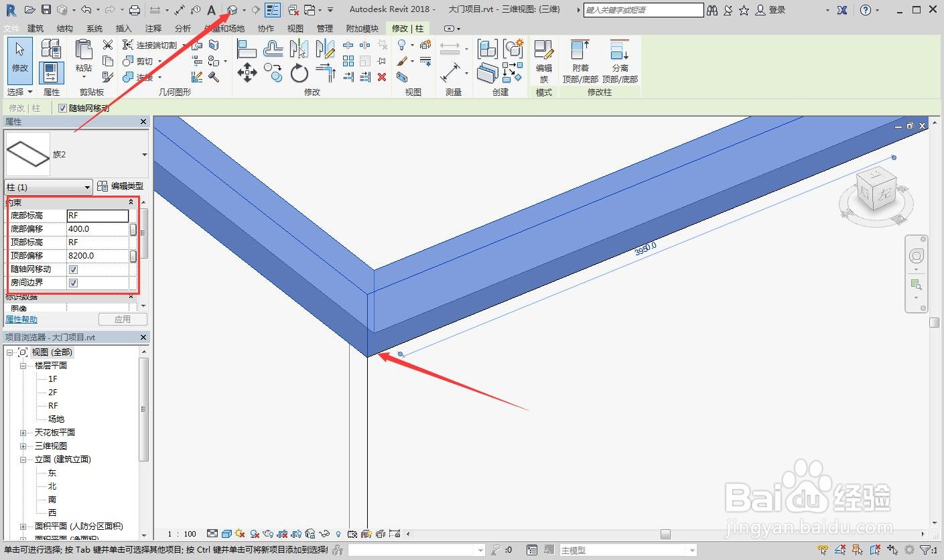Click the Print icon in quick access toolbar
Image resolution: width=944 pixels, height=560 pixels.
[134, 10]
